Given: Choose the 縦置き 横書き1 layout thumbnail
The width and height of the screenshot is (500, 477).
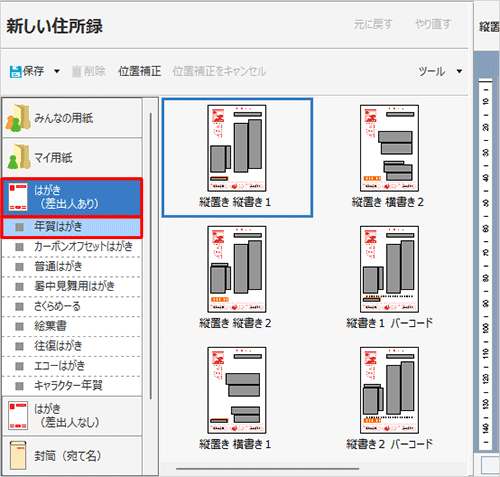Looking at the screenshot, I should (x=237, y=390).
